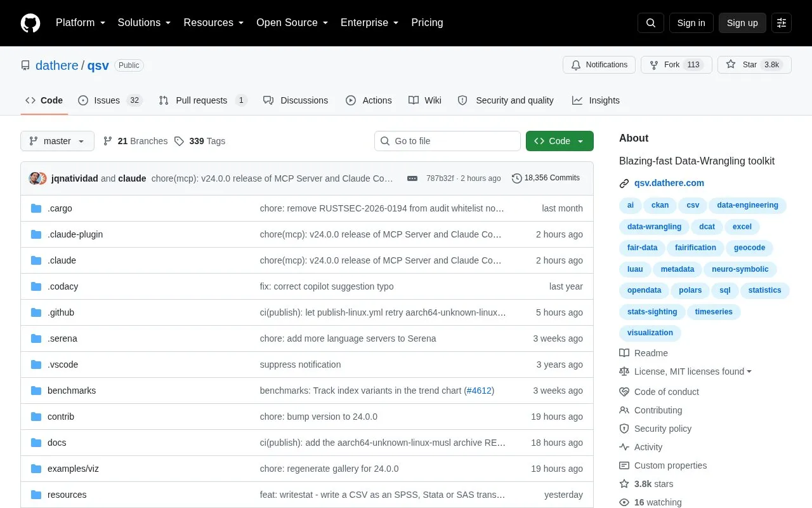View 3.8k stars link
The height and width of the screenshot is (508, 812).
click(x=646, y=484)
